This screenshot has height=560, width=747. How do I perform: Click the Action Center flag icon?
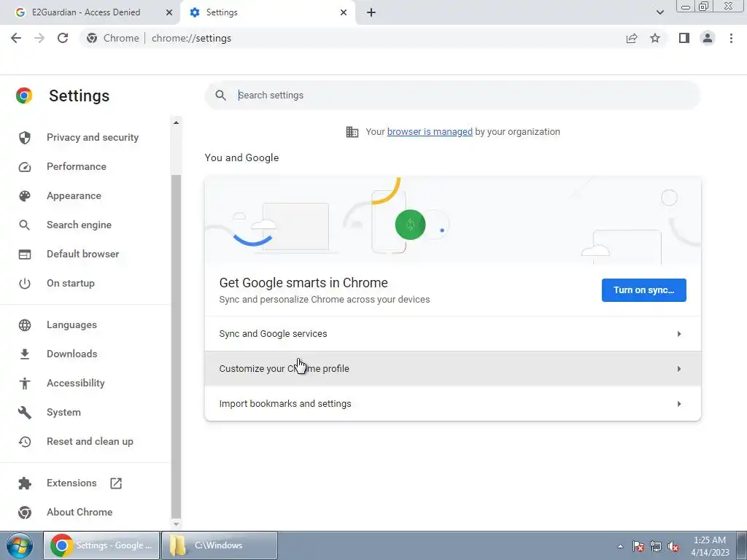click(x=638, y=546)
